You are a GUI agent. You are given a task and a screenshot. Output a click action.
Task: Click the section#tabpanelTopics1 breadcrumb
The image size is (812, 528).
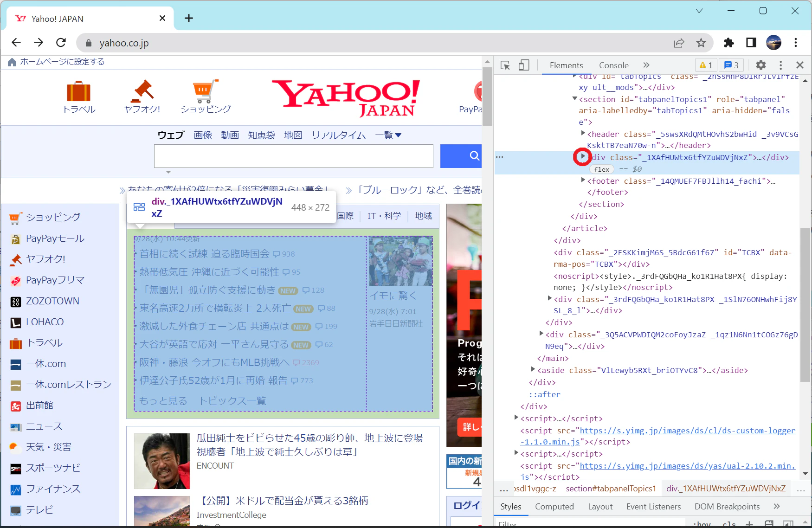611,489
